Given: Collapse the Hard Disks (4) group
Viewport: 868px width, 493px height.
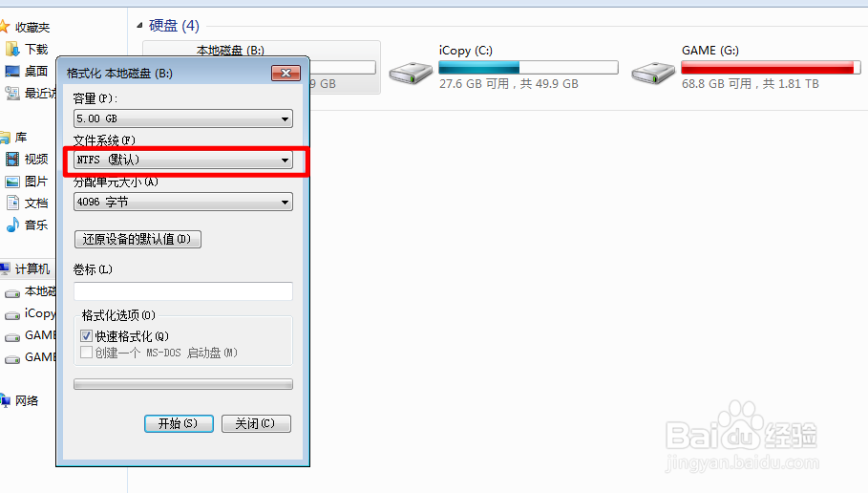Looking at the screenshot, I should [139, 25].
